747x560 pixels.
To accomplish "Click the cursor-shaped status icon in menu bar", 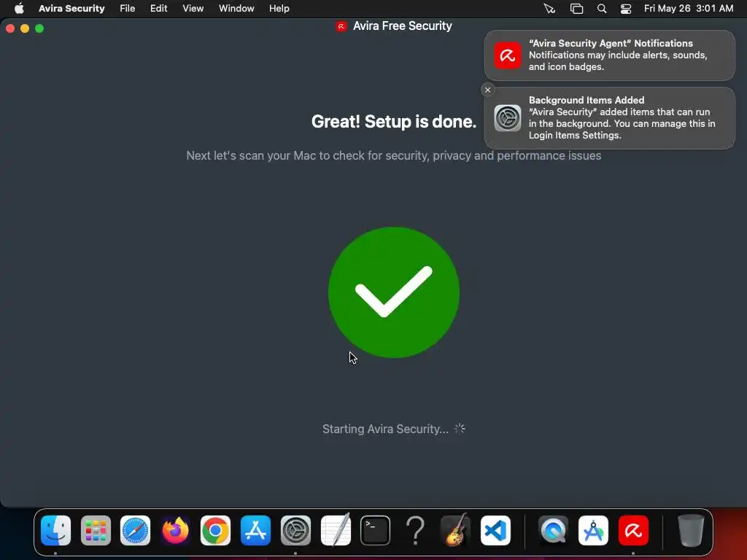I will [x=549, y=9].
